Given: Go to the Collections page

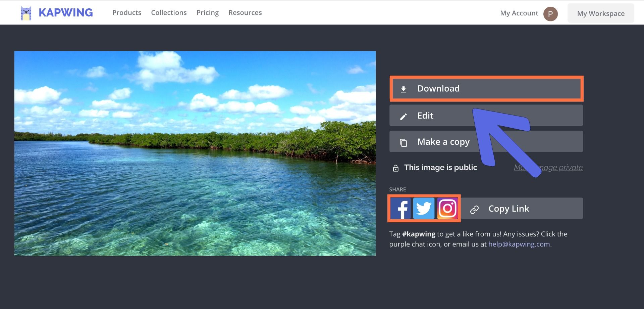Looking at the screenshot, I should tap(169, 13).
